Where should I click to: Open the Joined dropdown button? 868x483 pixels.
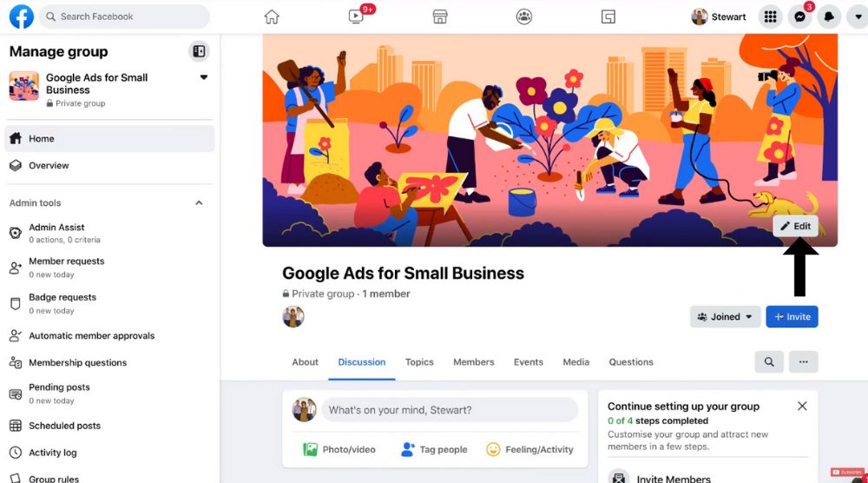725,317
